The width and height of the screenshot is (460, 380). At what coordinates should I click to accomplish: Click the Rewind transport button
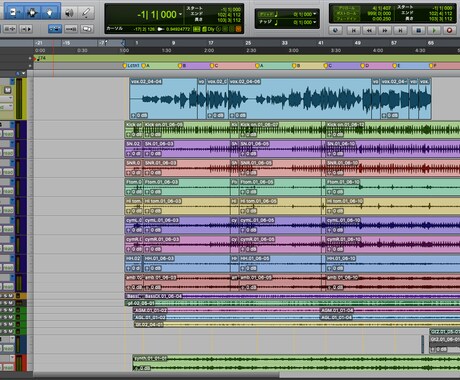click(369, 30)
